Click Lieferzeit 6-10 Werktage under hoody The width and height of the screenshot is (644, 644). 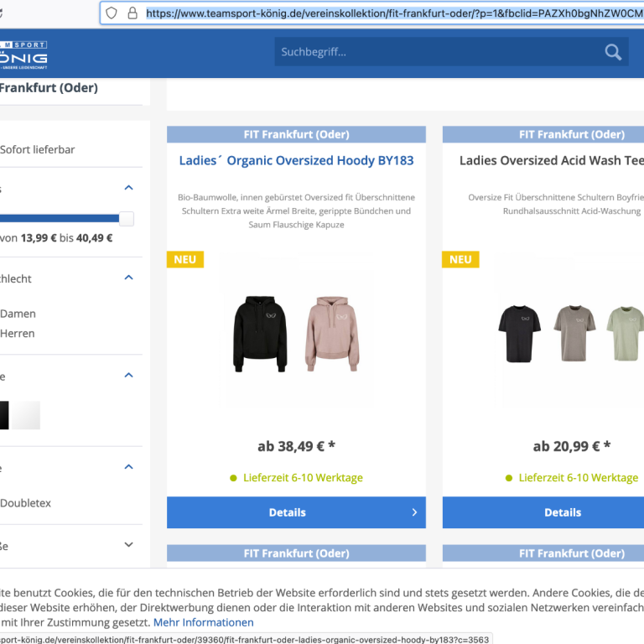pyautogui.click(x=303, y=478)
